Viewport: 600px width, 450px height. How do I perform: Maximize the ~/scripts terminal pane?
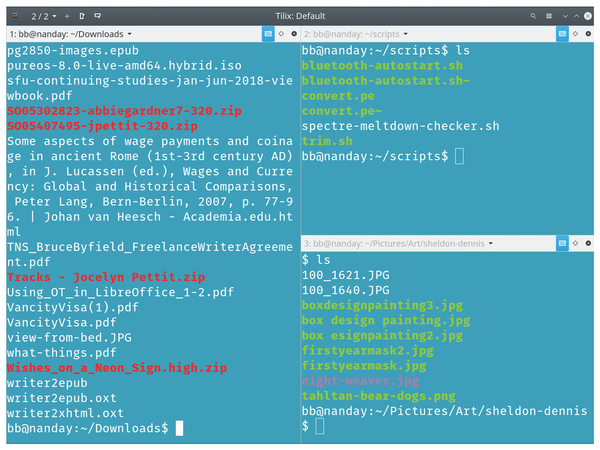click(578, 34)
